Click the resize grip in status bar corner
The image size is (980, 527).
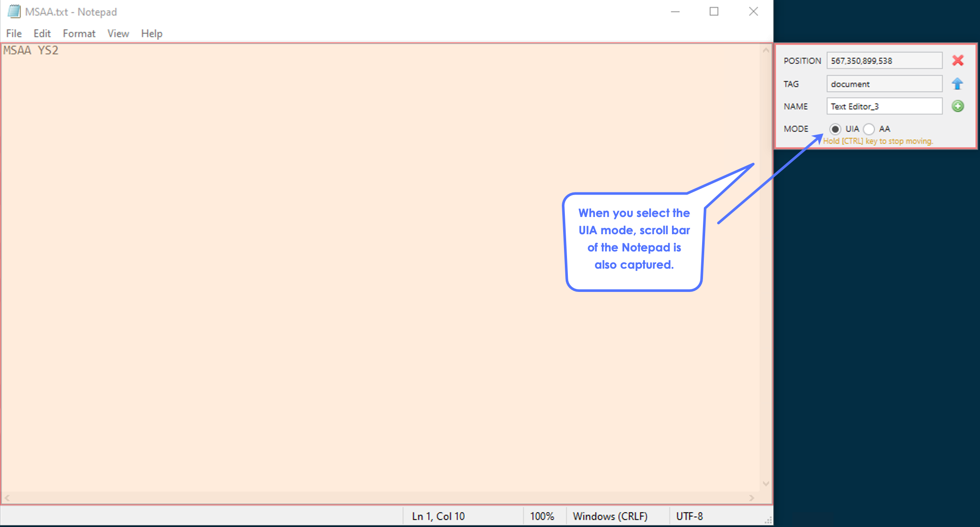(x=768, y=520)
